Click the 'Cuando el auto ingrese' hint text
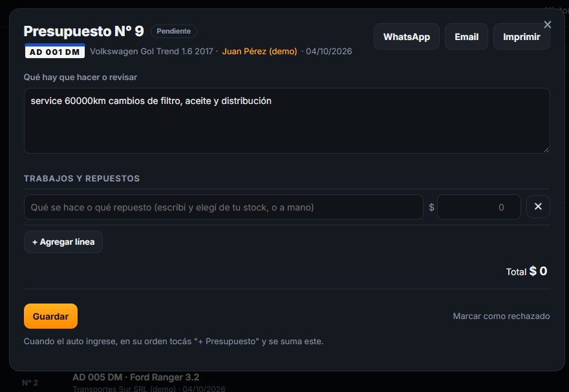569x392 pixels. click(x=173, y=341)
